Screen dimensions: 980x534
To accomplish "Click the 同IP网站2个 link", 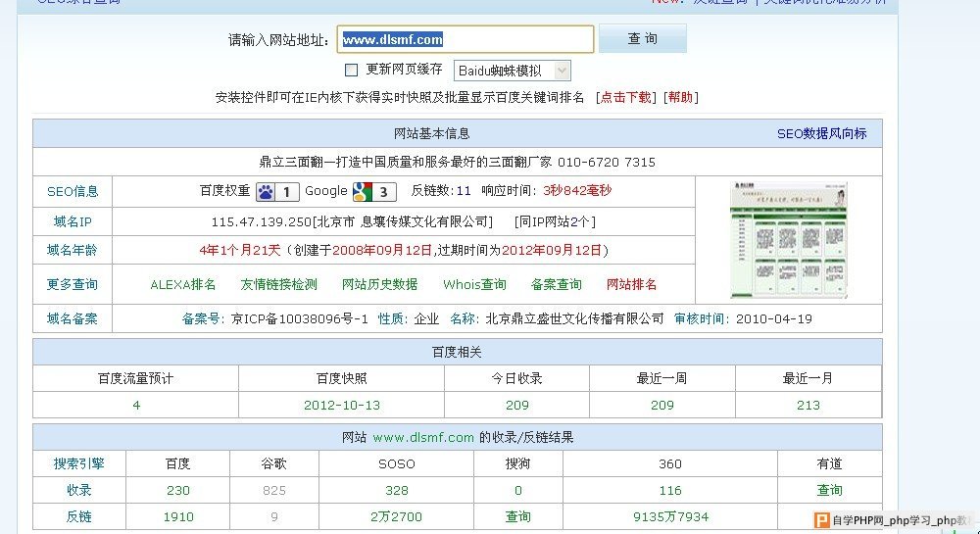I will tap(555, 221).
